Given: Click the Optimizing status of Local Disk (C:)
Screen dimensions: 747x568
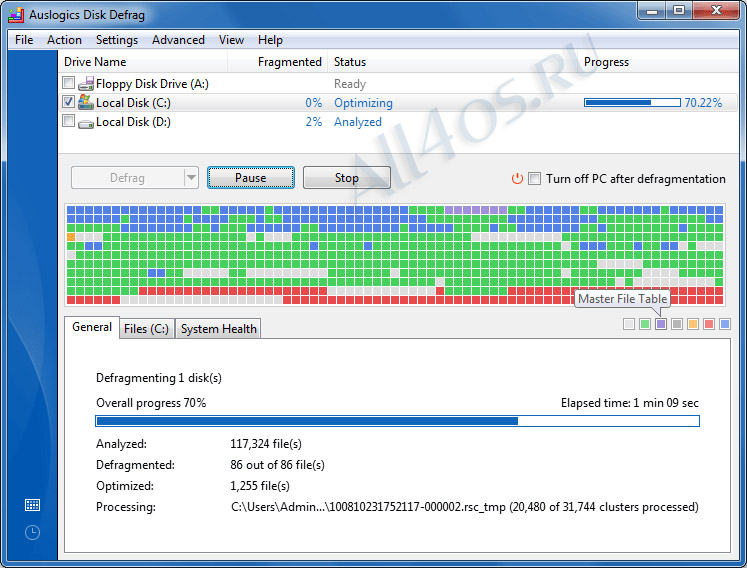Looking at the screenshot, I should 363,103.
